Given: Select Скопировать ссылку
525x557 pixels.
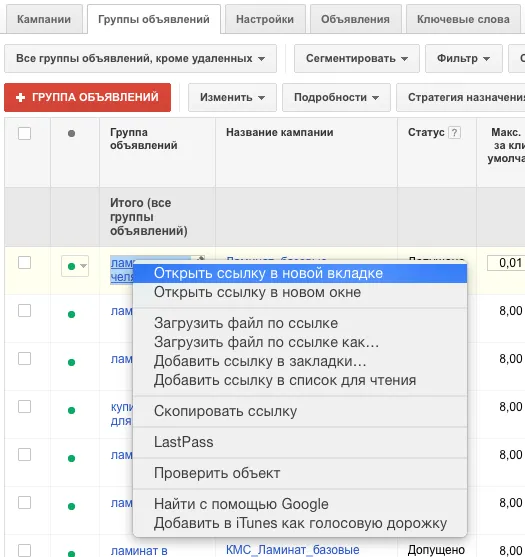Looking at the screenshot, I should click(300, 411).
